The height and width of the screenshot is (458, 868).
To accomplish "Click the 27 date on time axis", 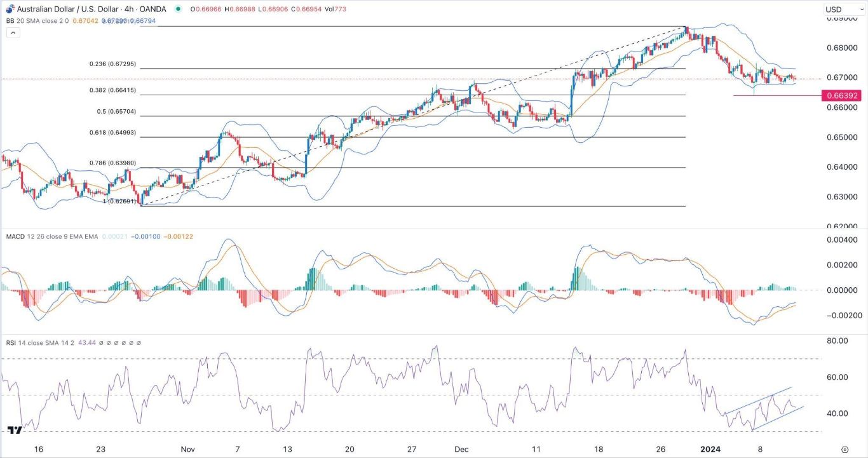I will [x=412, y=449].
